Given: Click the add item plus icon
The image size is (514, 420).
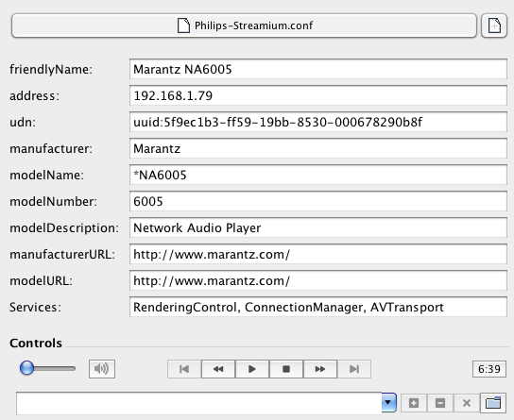Looking at the screenshot, I should [414, 403].
